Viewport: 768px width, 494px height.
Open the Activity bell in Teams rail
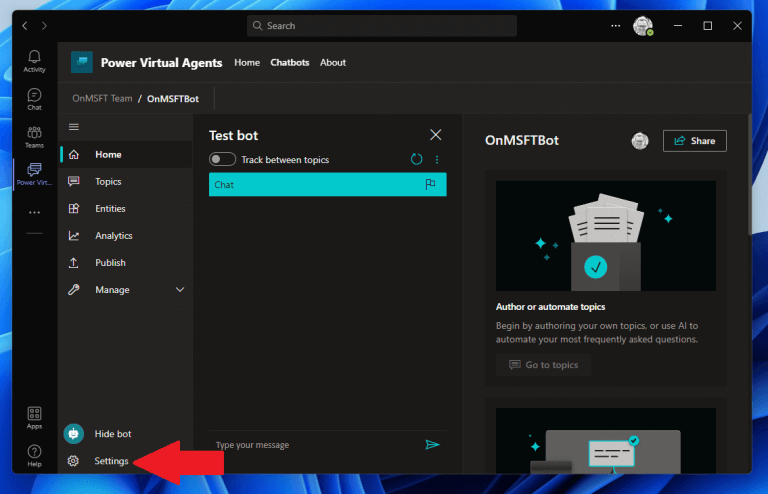click(x=34, y=61)
